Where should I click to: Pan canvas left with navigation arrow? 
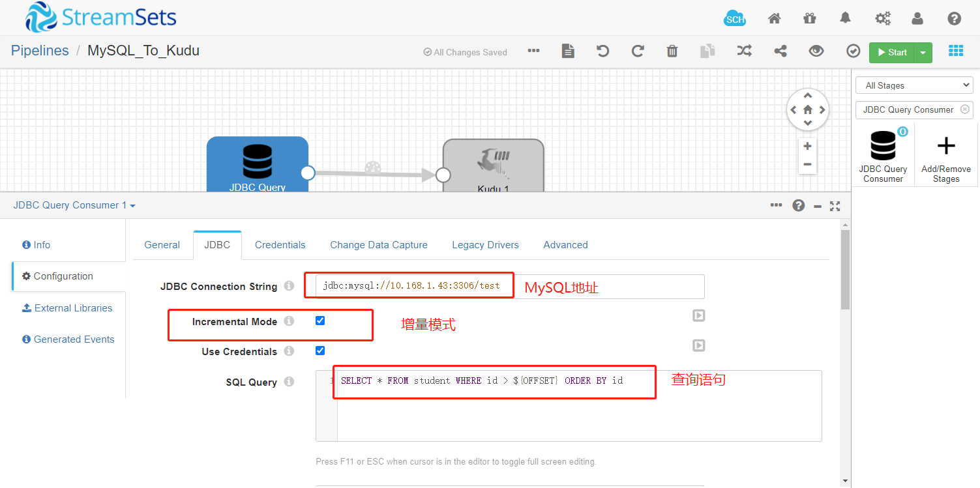(794, 110)
